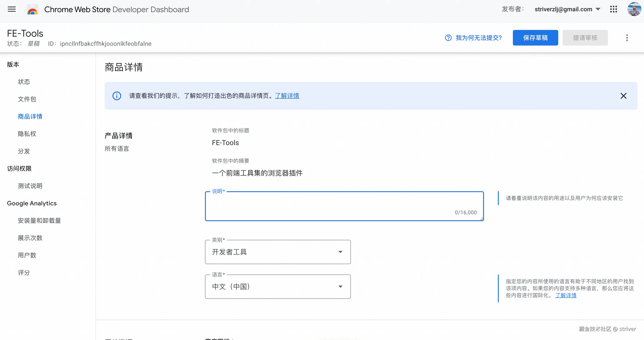Click the 访问权限 sidebar section heading

point(19,168)
